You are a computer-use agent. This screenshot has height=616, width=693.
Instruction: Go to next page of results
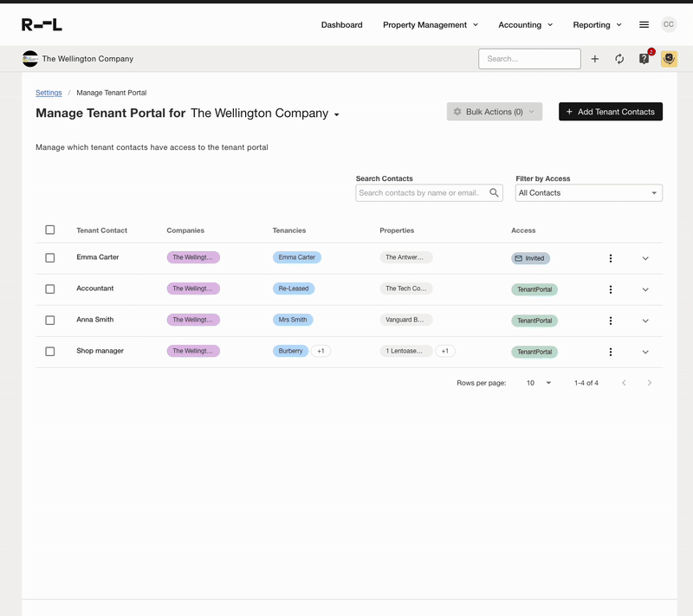[x=650, y=383]
